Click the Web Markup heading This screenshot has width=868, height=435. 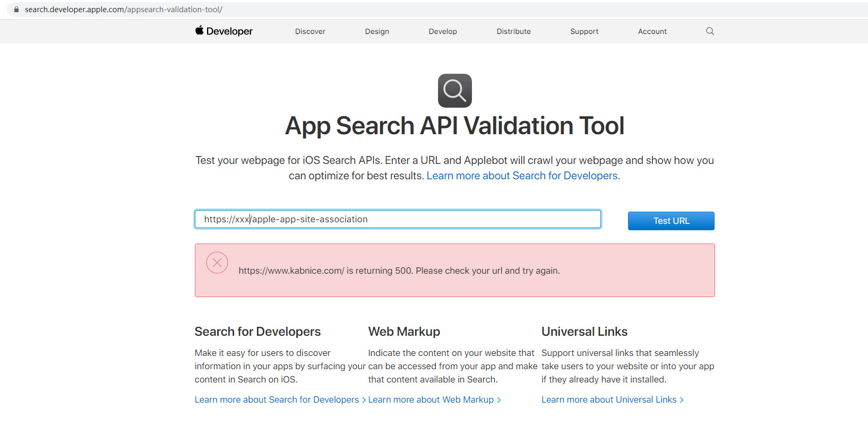click(404, 332)
